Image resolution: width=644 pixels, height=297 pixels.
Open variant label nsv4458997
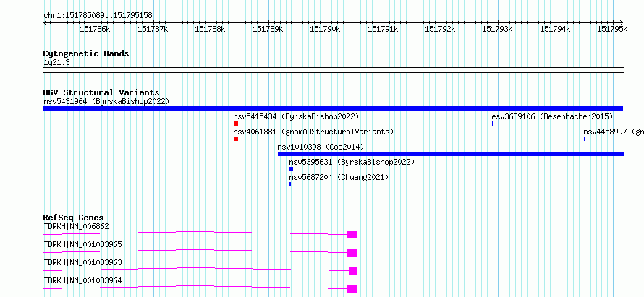click(x=606, y=132)
